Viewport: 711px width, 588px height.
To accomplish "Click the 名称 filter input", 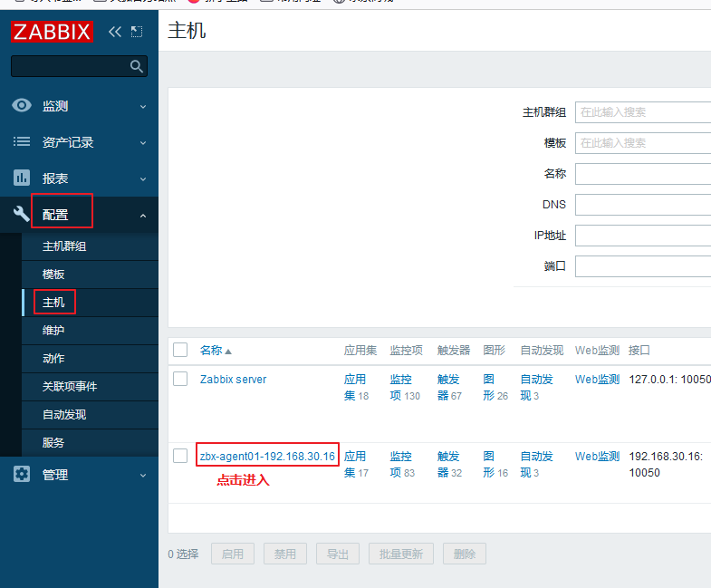I will tap(643, 174).
